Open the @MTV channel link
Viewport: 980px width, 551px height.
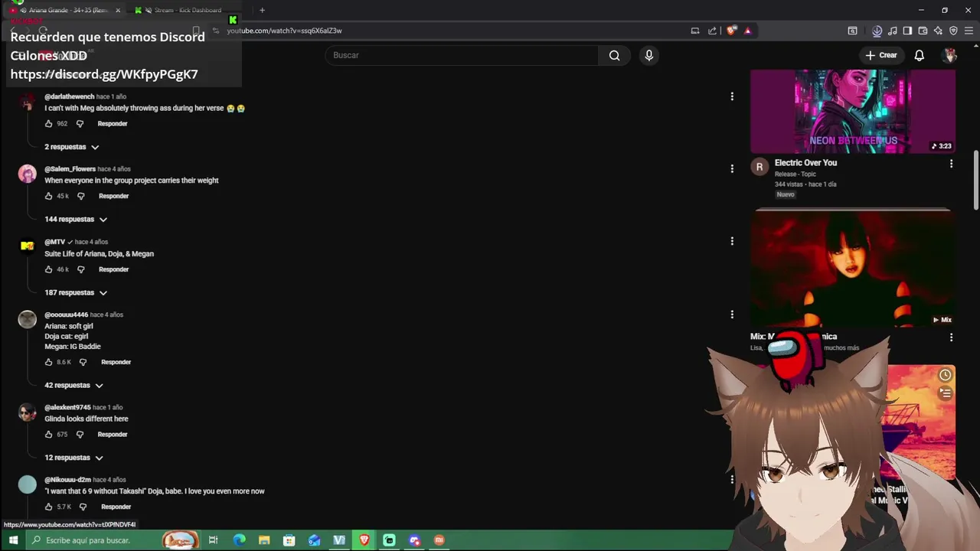pos(54,242)
